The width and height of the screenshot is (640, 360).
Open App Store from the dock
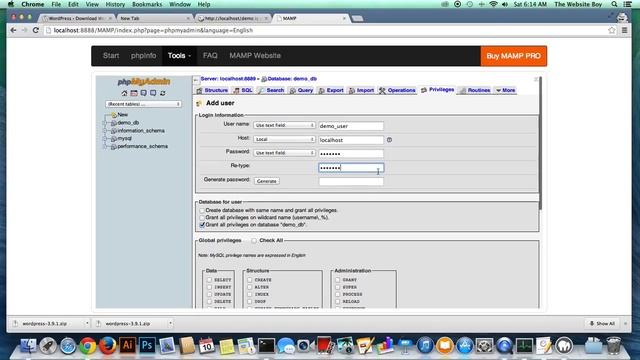click(464, 346)
